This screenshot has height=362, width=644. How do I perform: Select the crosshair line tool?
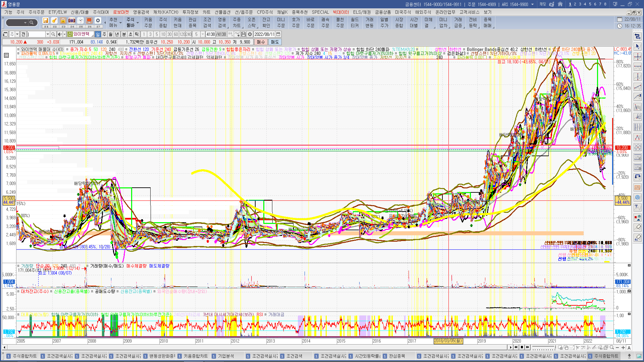click(x=638, y=56)
